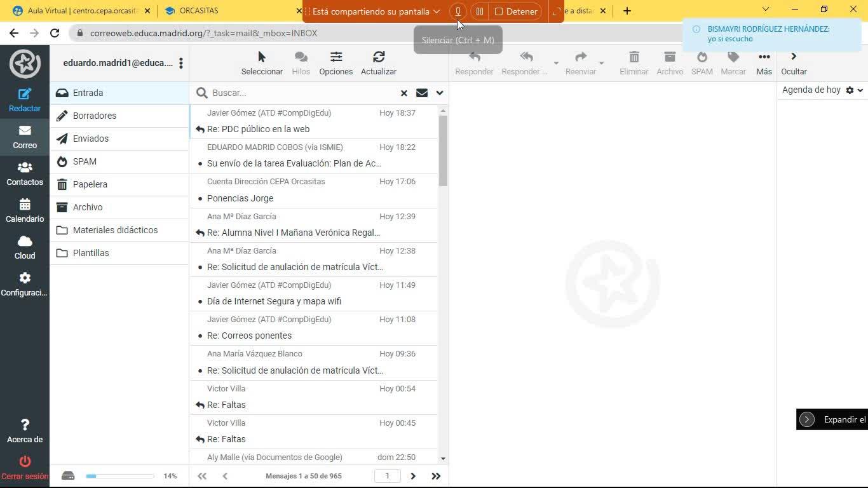Go to last page of messages
This screenshot has width=868, height=488.
tap(436, 476)
